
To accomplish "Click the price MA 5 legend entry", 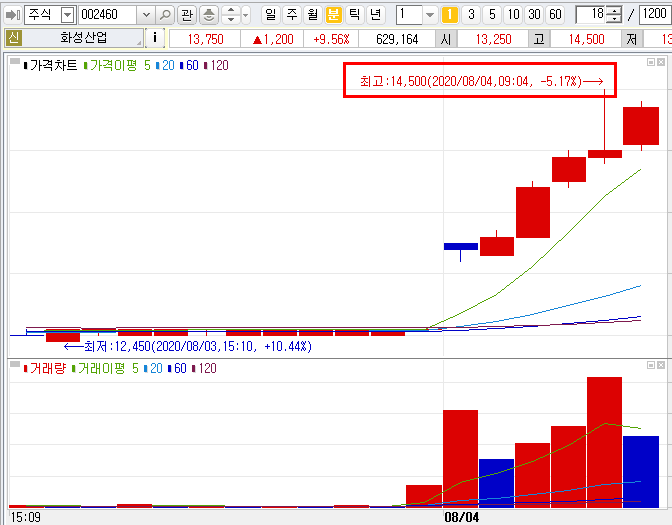I will pos(147,66).
